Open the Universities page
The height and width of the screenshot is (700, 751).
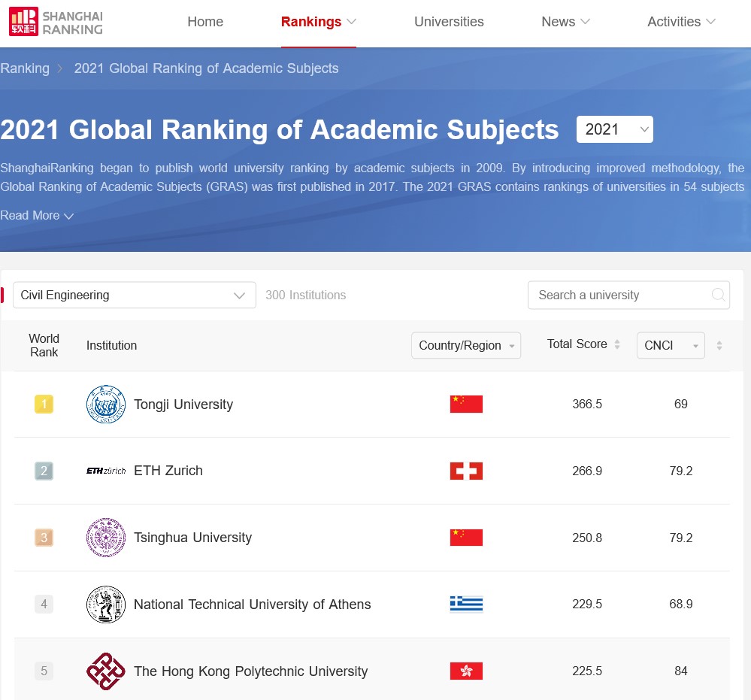click(x=449, y=22)
